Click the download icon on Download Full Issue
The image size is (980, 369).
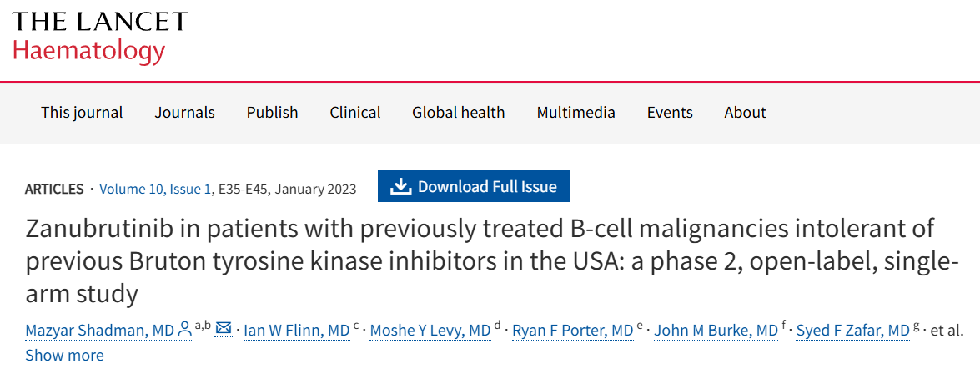coord(401,186)
